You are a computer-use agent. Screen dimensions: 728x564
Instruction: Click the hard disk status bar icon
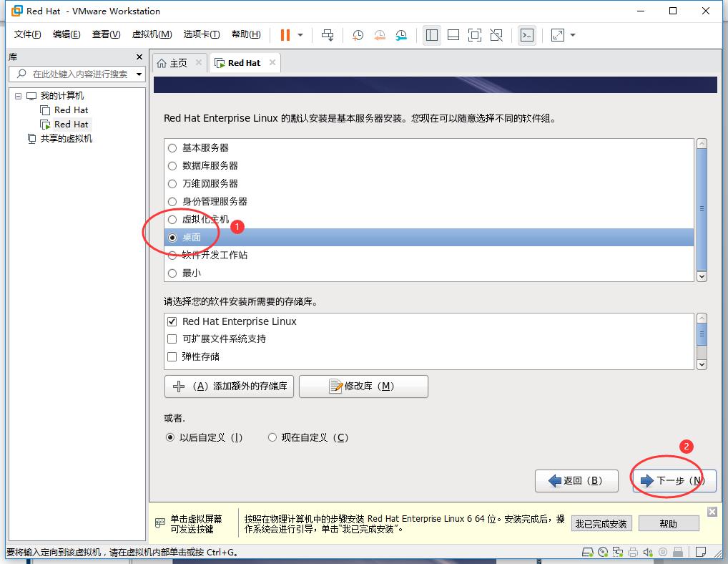coord(587,552)
